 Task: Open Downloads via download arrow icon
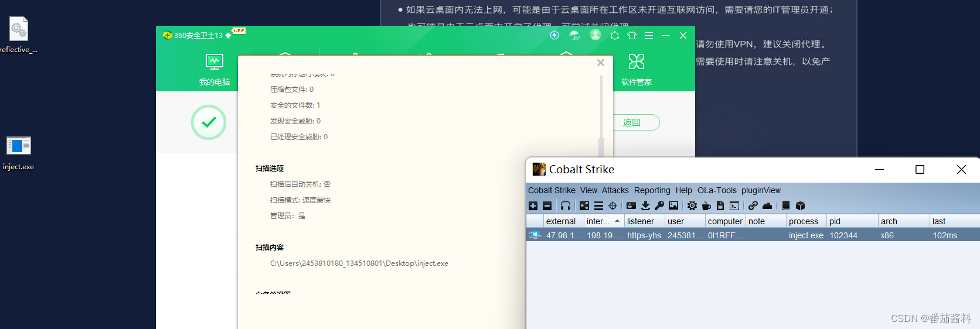[645, 205]
